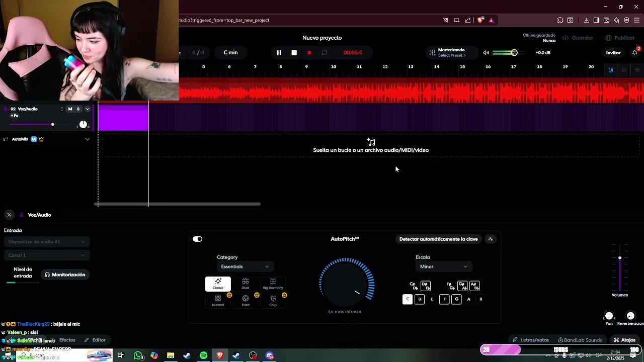This screenshot has height=362, width=644.
Task: Adjust the master volume slider
Action: coord(509,53)
